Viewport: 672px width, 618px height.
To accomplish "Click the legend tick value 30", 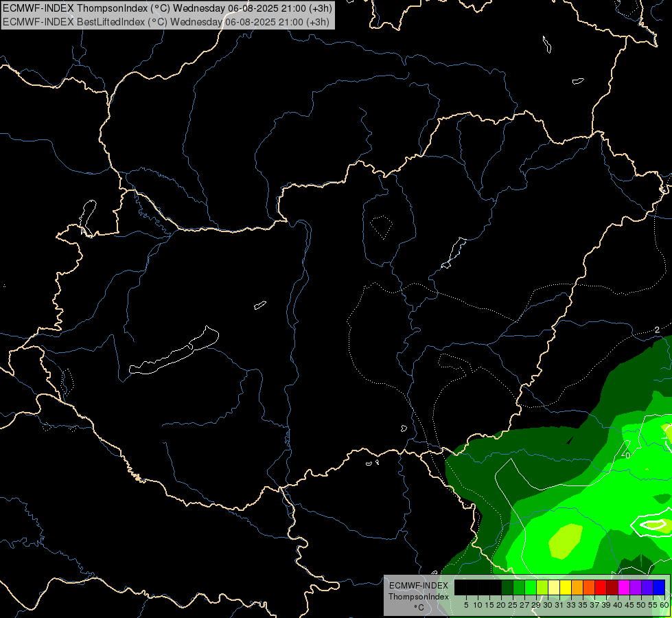I will [548, 605].
